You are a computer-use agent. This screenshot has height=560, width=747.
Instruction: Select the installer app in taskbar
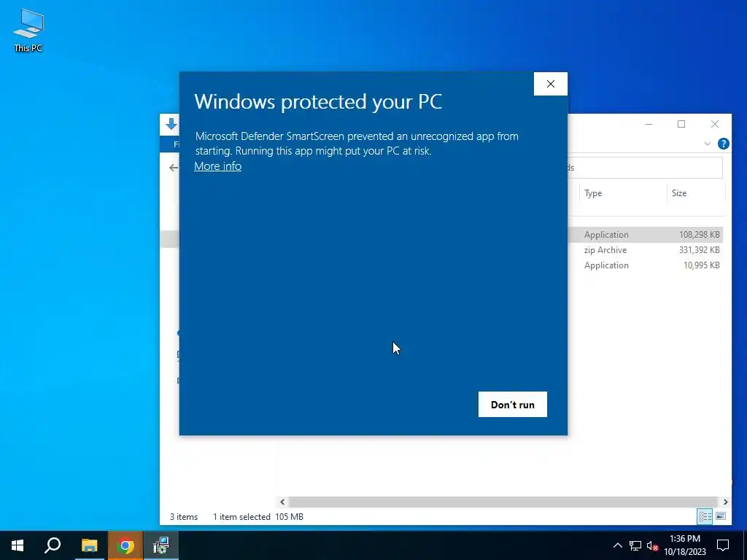click(x=161, y=545)
